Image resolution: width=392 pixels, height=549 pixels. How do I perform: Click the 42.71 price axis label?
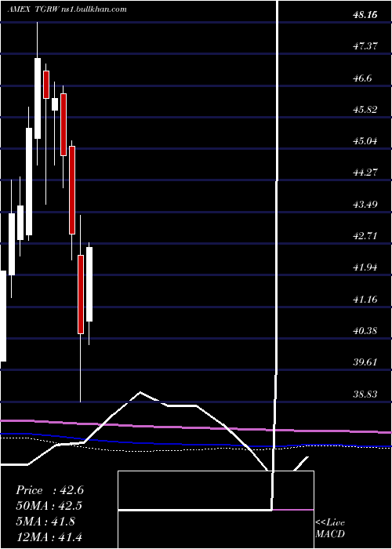[366, 235]
